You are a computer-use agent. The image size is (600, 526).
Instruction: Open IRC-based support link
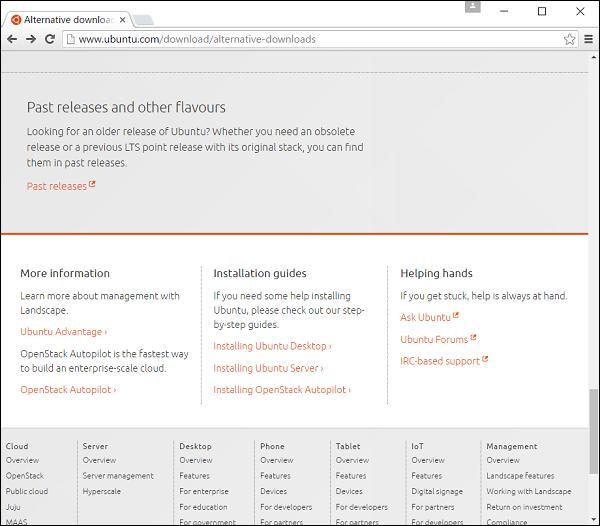(x=442, y=361)
